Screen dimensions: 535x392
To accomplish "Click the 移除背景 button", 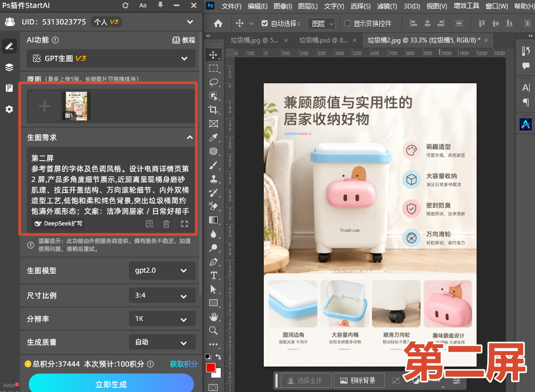I will point(359,380).
